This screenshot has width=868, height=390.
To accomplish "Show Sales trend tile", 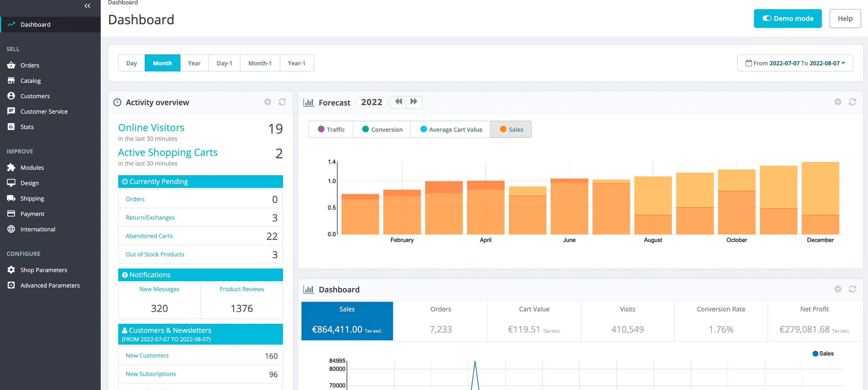I will pyautogui.click(x=347, y=321).
